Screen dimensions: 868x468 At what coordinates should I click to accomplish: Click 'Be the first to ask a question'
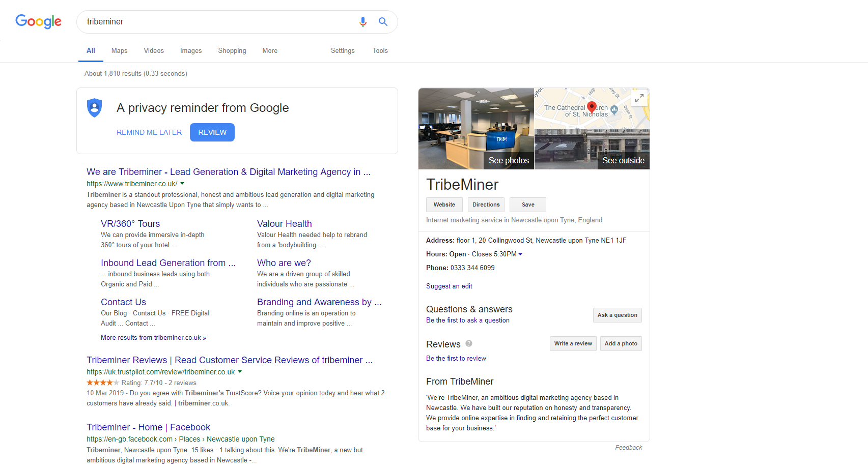pyautogui.click(x=468, y=320)
